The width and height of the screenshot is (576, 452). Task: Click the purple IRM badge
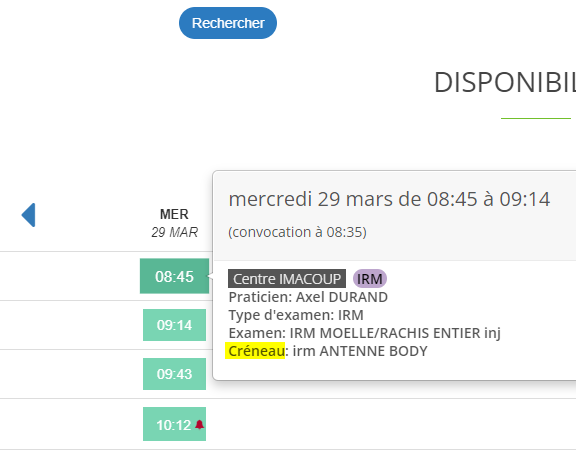(x=370, y=279)
